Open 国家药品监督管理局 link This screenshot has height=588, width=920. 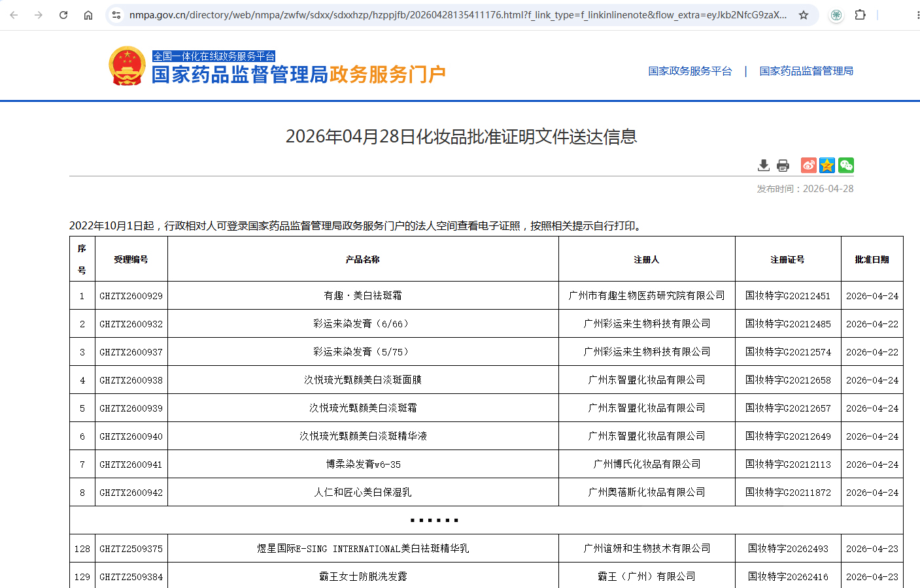click(x=806, y=71)
